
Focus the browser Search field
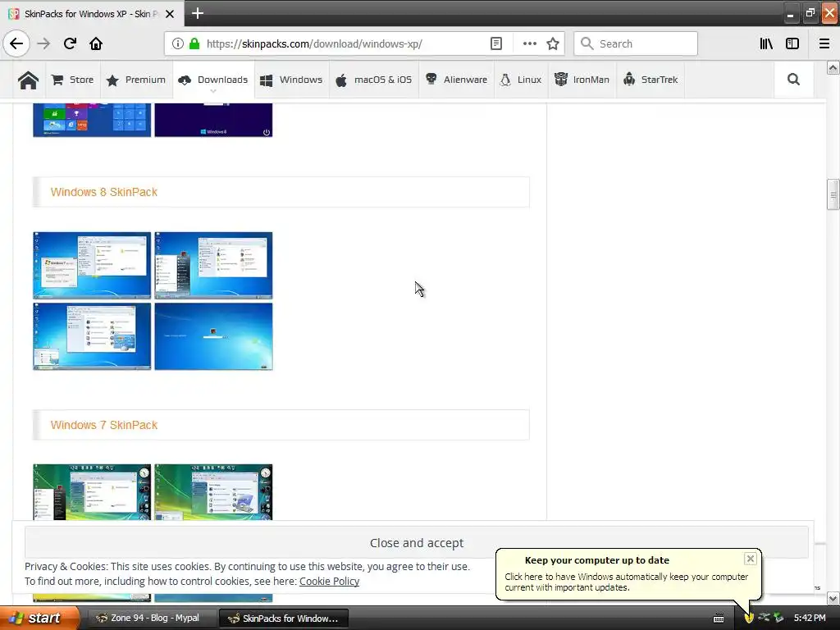pos(636,43)
